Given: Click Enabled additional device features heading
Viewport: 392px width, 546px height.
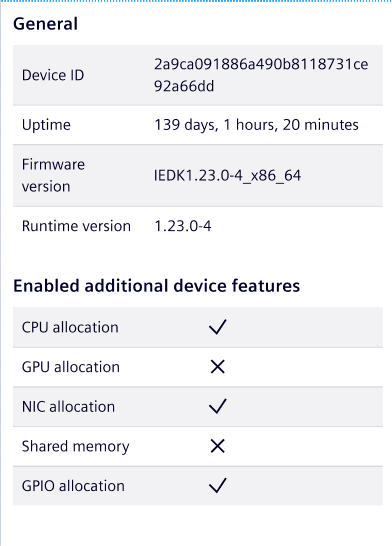Looking at the screenshot, I should pos(157,286).
